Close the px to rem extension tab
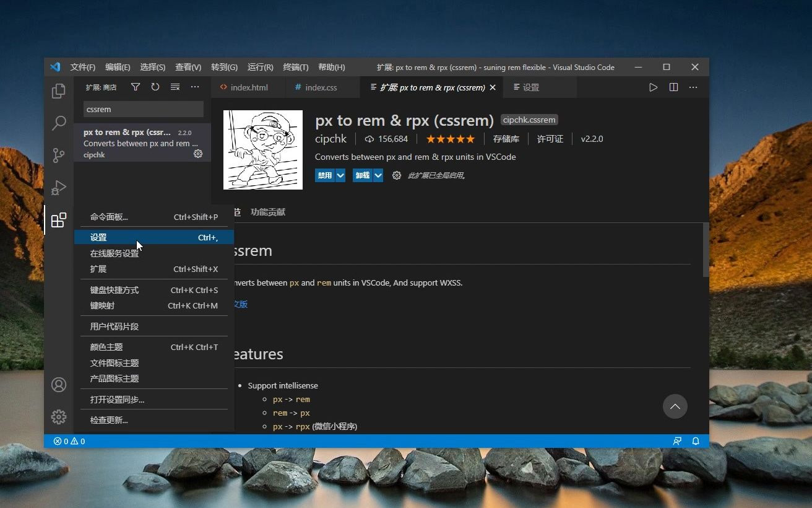Viewport: 812px width, 508px height. click(493, 87)
